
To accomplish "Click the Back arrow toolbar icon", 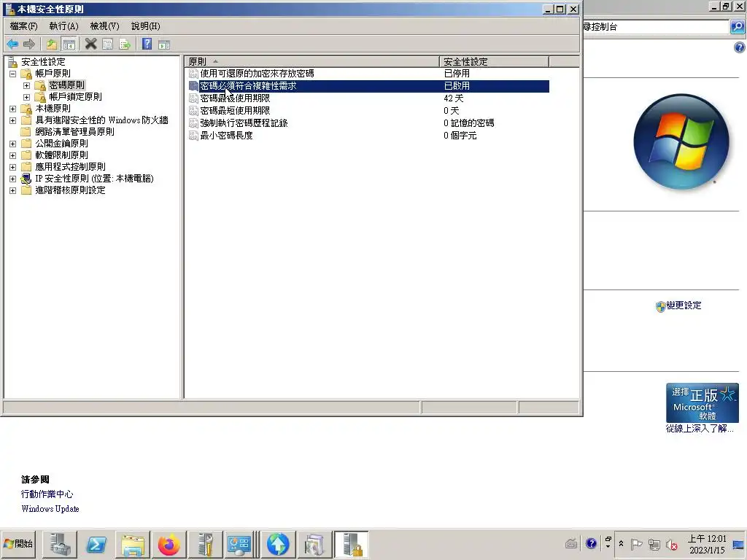I will click(12, 44).
